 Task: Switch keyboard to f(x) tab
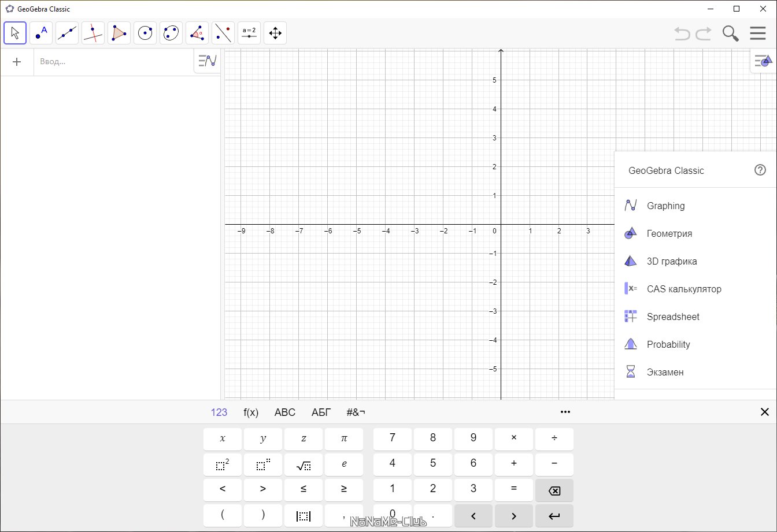[251, 412]
